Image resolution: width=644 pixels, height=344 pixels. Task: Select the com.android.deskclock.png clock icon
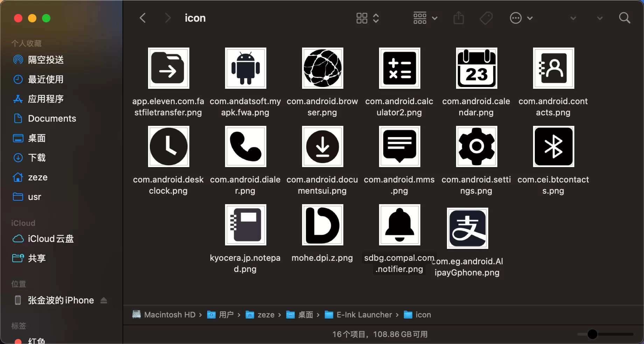(x=168, y=146)
